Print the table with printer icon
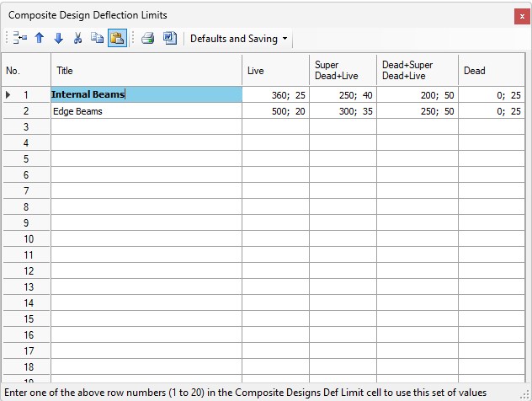Image resolution: width=532 pixels, height=401 pixels. click(148, 38)
